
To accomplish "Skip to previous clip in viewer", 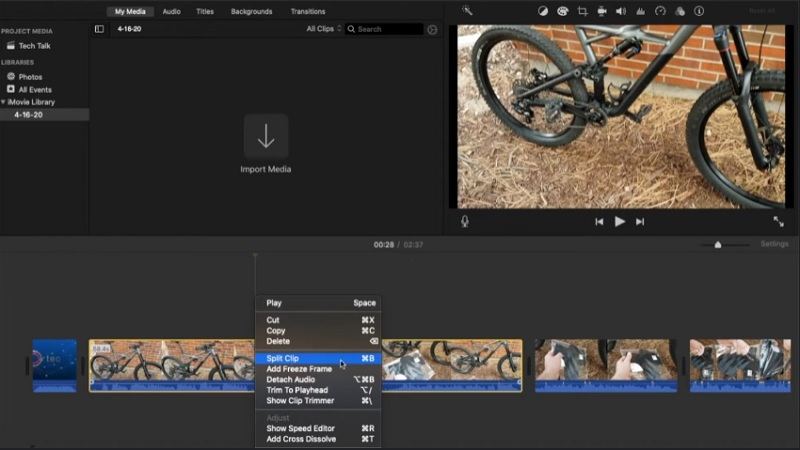I will (x=599, y=221).
